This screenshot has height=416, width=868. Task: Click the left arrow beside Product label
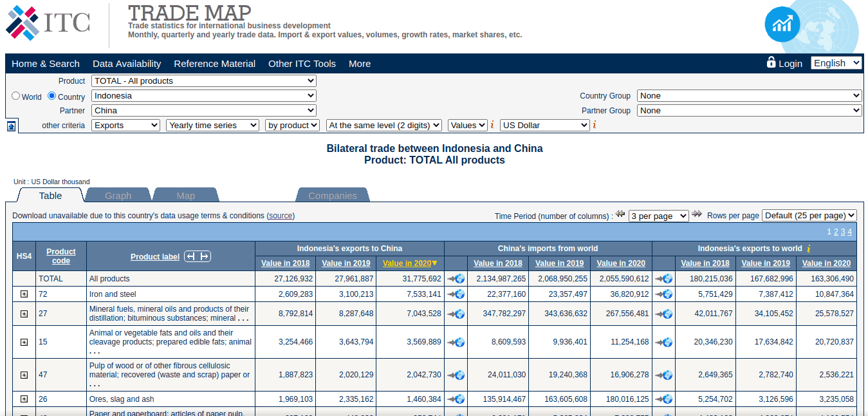[190, 256]
